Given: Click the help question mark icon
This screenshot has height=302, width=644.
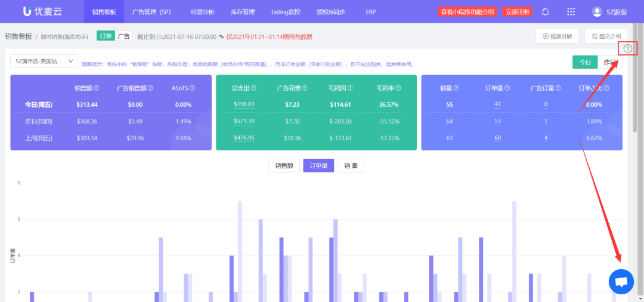Looking at the screenshot, I should pyautogui.click(x=627, y=48).
